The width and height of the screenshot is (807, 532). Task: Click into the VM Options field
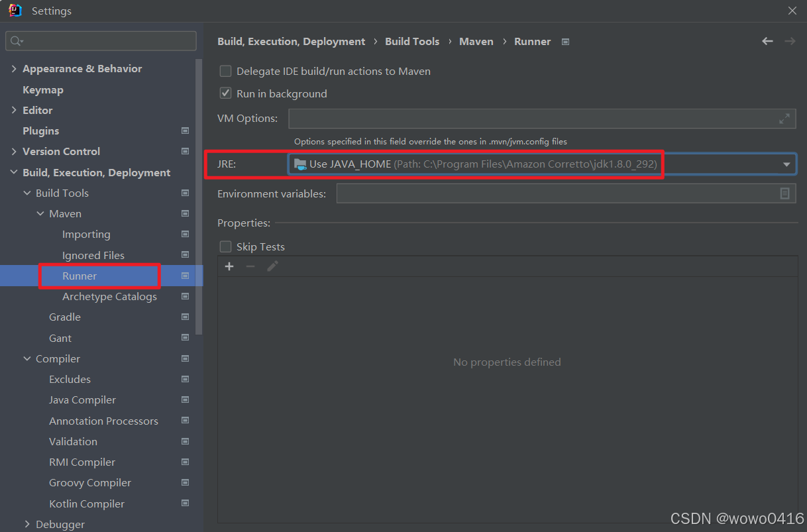(x=542, y=119)
